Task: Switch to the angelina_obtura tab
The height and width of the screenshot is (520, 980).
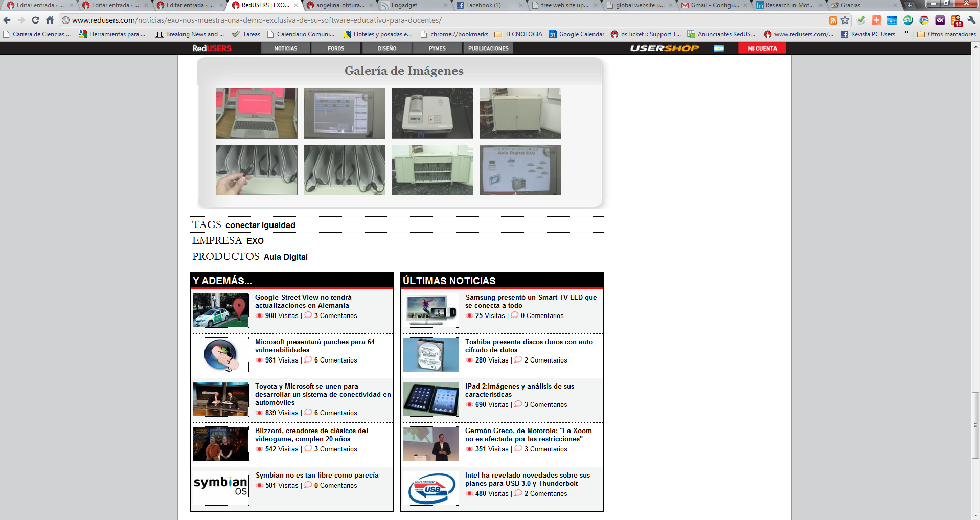Action: (339, 5)
